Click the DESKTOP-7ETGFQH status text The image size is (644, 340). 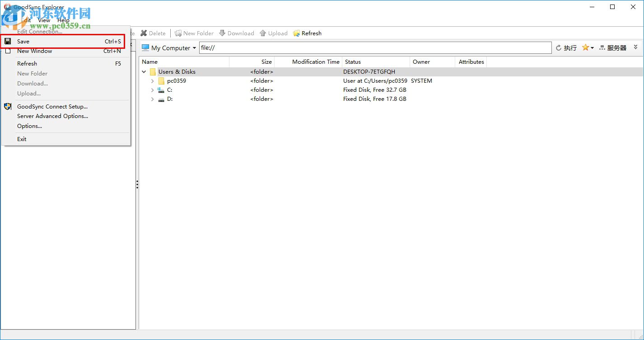369,72
